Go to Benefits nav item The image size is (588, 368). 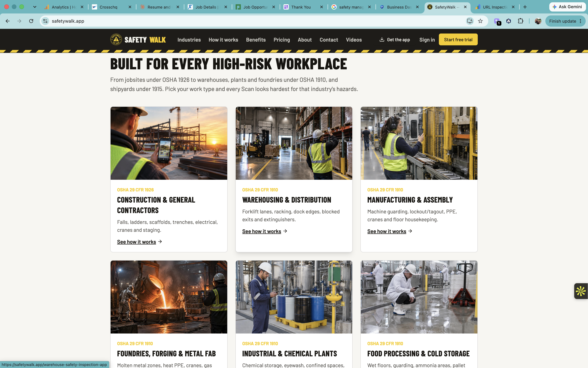[x=256, y=40]
